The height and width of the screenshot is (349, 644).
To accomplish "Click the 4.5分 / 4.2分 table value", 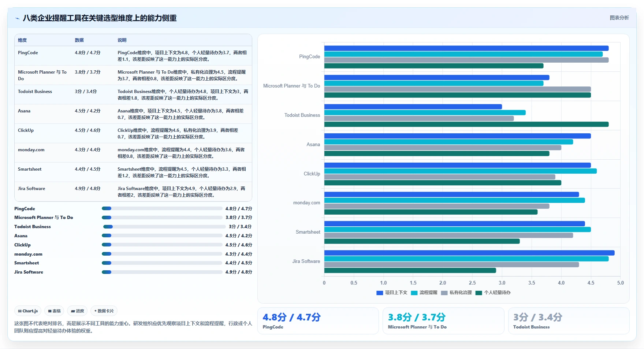I will pyautogui.click(x=88, y=111).
